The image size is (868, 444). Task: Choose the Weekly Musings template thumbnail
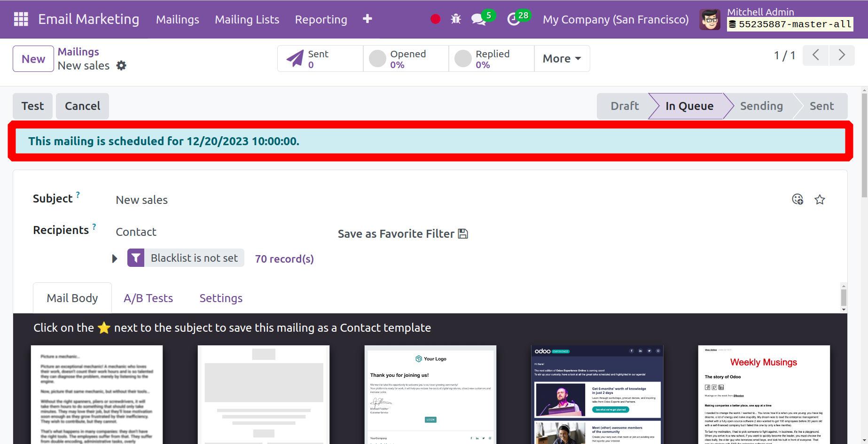(x=764, y=394)
